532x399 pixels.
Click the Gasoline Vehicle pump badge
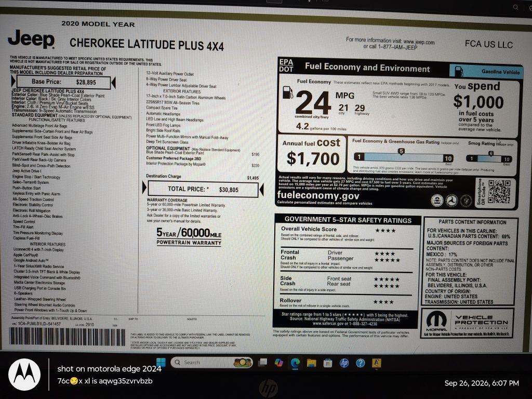click(x=486, y=72)
